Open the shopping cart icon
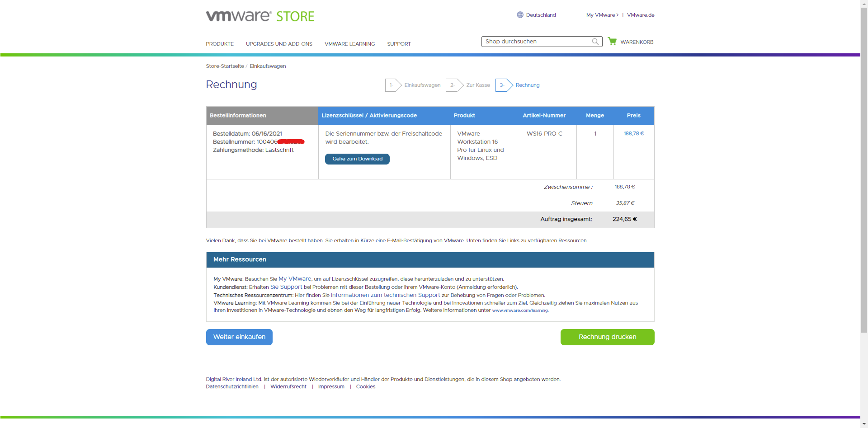Screen dimensions: 868x428 tap(612, 41)
